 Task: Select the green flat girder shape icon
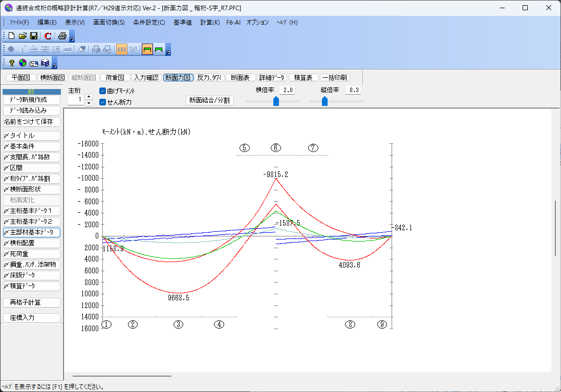click(x=147, y=49)
